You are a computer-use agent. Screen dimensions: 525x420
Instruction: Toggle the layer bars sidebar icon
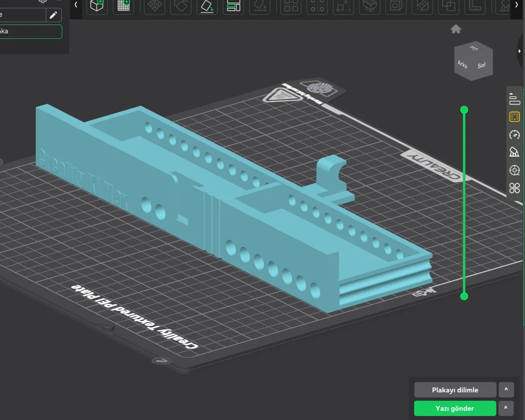(x=514, y=99)
